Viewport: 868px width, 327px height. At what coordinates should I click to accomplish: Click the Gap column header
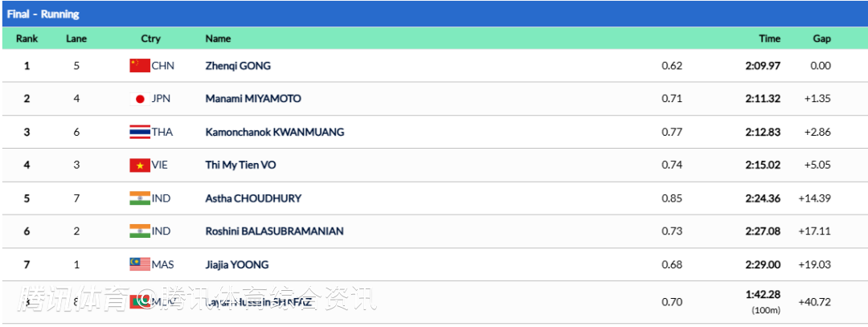pyautogui.click(x=821, y=39)
